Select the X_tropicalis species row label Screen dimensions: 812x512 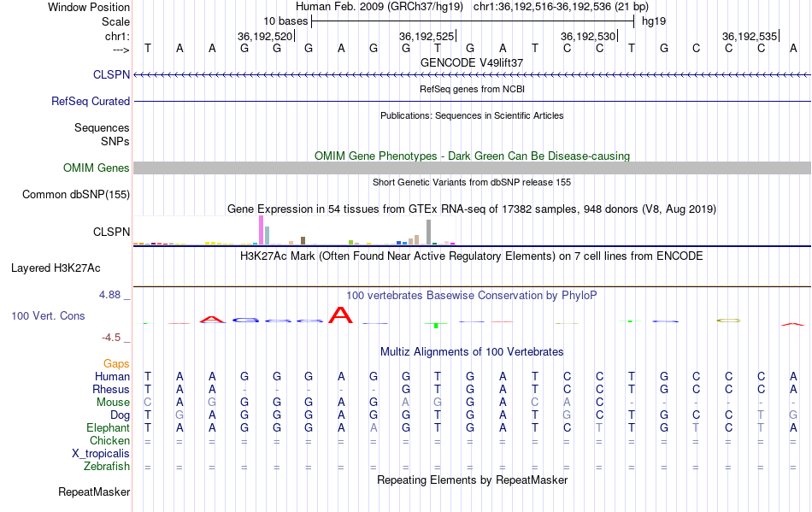tap(101, 454)
